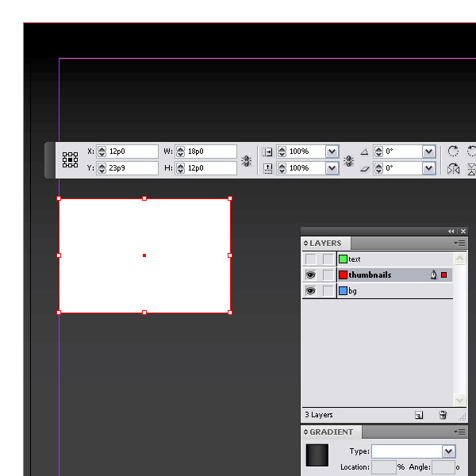Click the Shear Angle stepper arrows

click(378, 168)
